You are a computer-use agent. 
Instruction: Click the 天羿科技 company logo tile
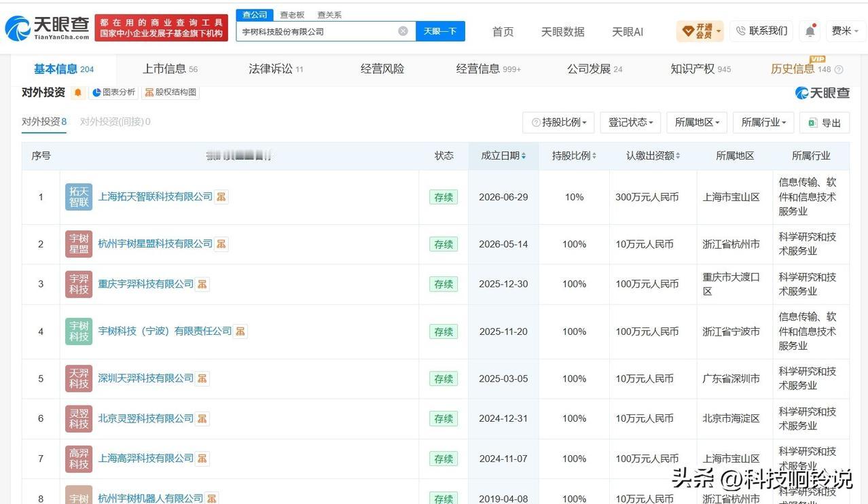pyautogui.click(x=79, y=378)
